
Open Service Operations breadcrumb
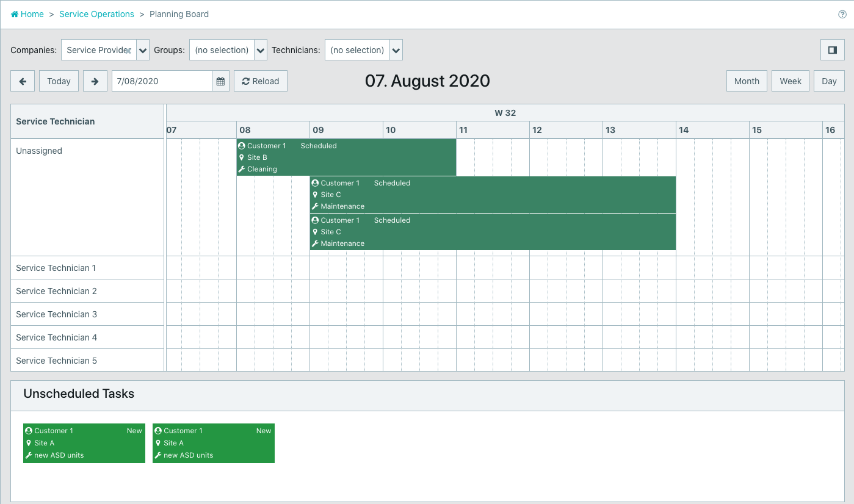coord(96,14)
